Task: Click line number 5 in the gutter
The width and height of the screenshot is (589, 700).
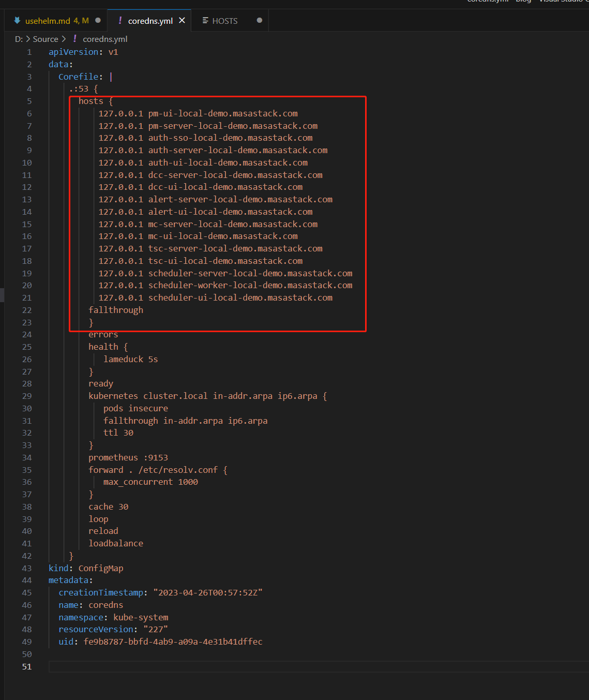Action: tap(29, 101)
